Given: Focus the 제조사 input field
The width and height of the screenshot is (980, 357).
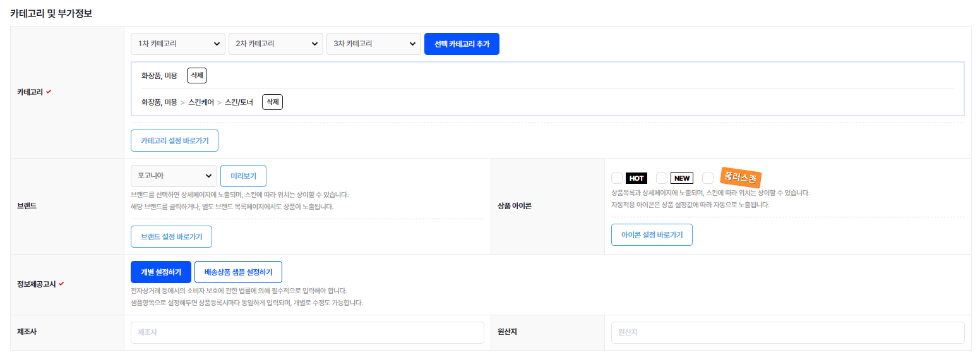Looking at the screenshot, I should tap(308, 333).
